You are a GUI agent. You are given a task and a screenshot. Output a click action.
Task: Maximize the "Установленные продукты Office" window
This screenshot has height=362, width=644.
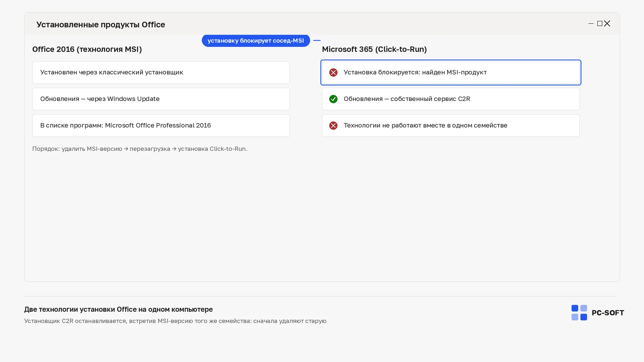click(x=600, y=24)
